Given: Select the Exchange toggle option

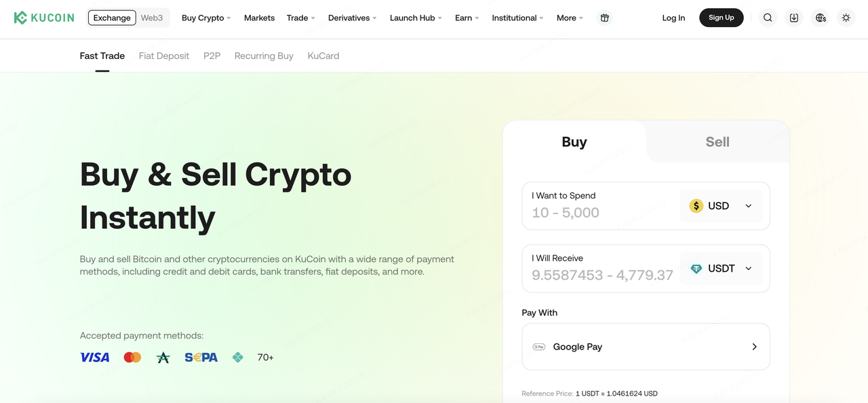Looking at the screenshot, I should click(x=112, y=18).
